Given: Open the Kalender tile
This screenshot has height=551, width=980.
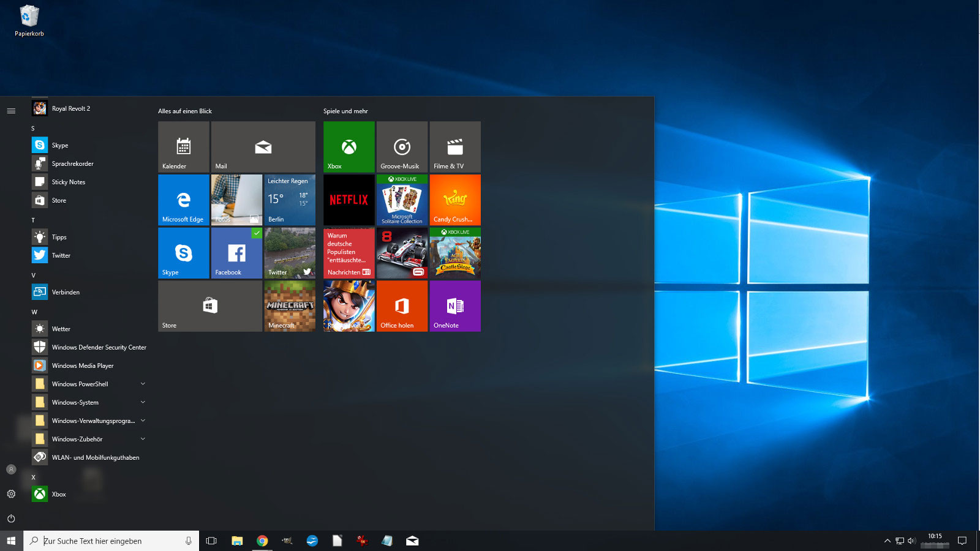Looking at the screenshot, I should 183,147.
